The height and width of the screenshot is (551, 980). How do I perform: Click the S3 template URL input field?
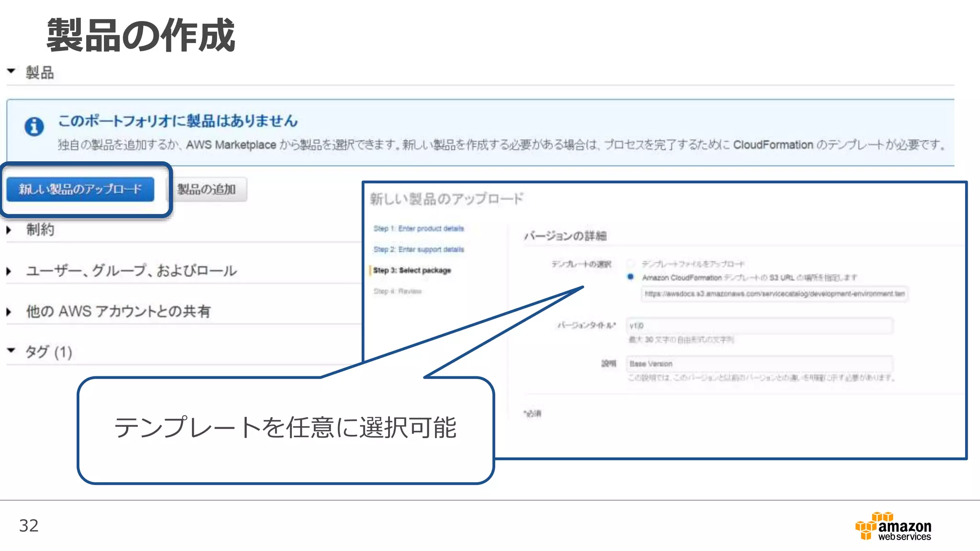pyautogui.click(x=774, y=294)
